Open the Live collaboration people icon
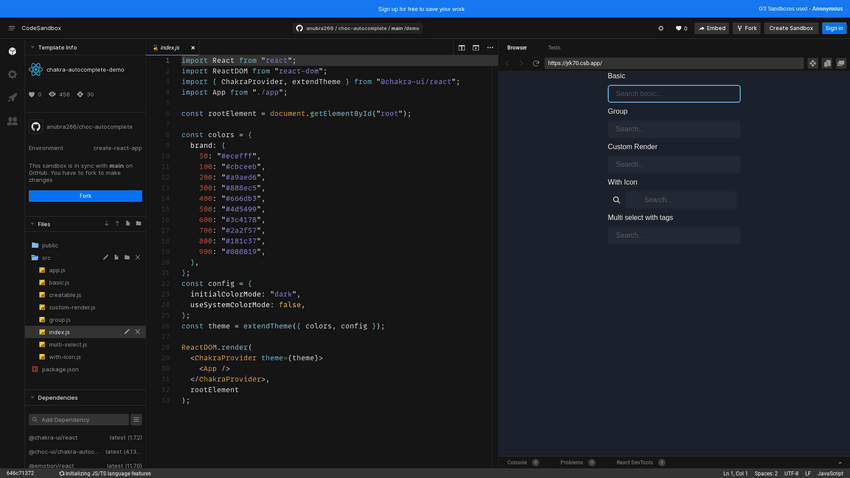 pyautogui.click(x=12, y=121)
